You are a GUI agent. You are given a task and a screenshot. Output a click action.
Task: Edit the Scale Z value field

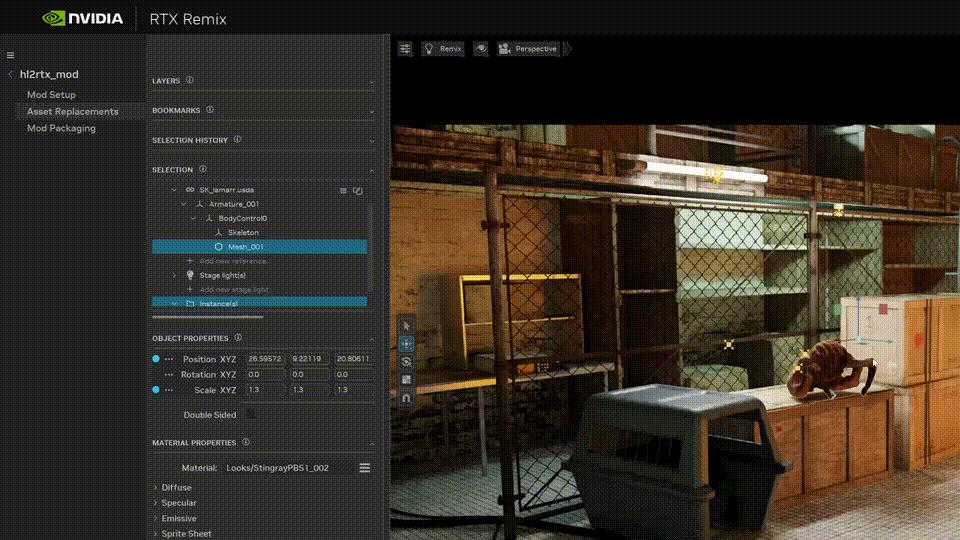click(x=354, y=389)
